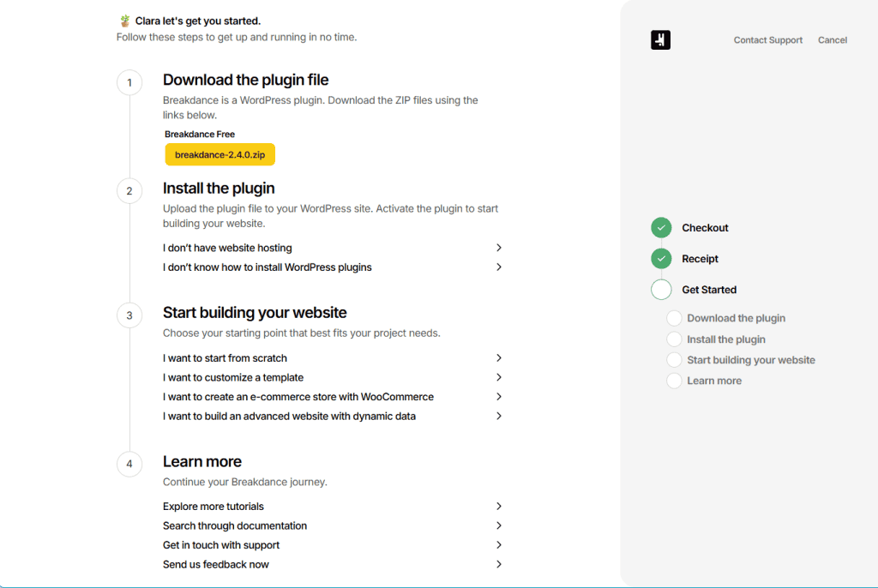Click Clara let's get you started text
This screenshot has height=588, width=878.
pyautogui.click(x=198, y=21)
